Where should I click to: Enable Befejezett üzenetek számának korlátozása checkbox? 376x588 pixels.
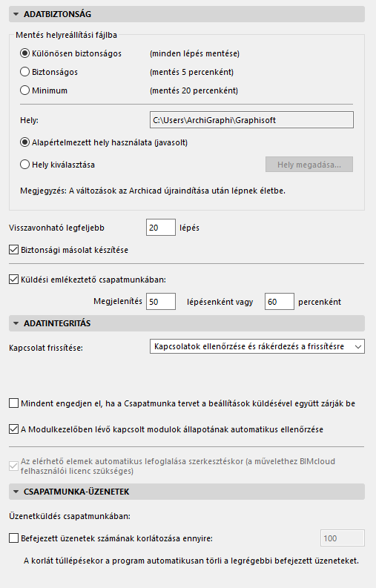click(x=13, y=538)
